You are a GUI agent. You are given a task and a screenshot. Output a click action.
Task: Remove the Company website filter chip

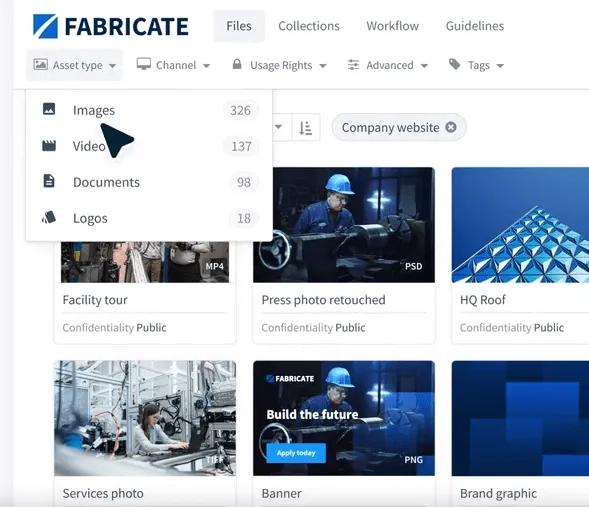pyautogui.click(x=451, y=127)
